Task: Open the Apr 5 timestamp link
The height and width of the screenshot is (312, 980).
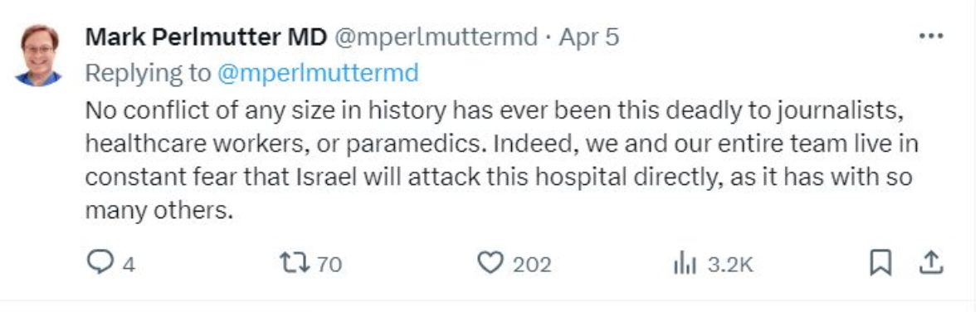Action: tap(589, 37)
